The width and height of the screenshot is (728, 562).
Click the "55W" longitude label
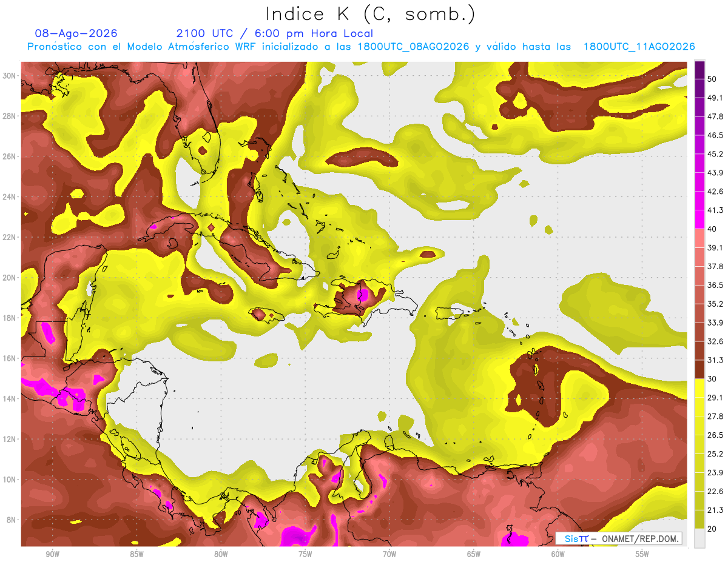[642, 555]
